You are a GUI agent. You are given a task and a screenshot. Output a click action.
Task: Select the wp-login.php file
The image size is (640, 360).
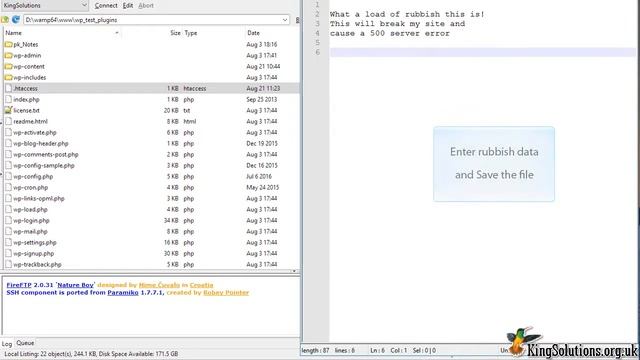coord(31,221)
